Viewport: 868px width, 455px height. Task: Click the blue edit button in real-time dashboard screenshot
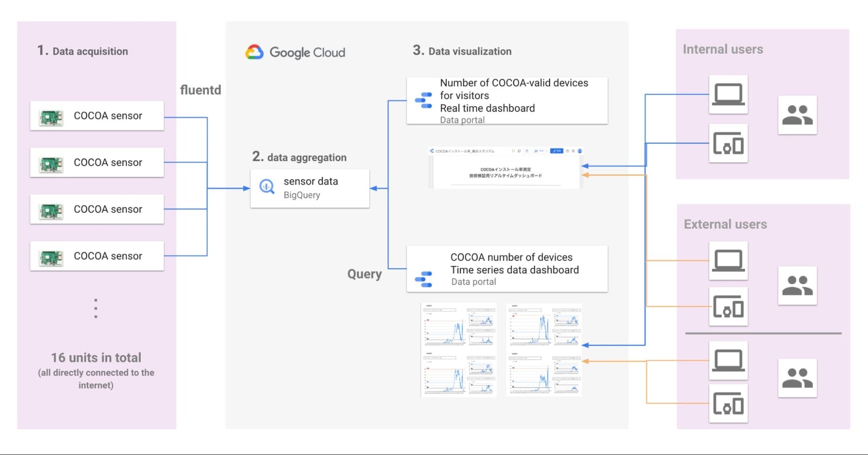556,151
